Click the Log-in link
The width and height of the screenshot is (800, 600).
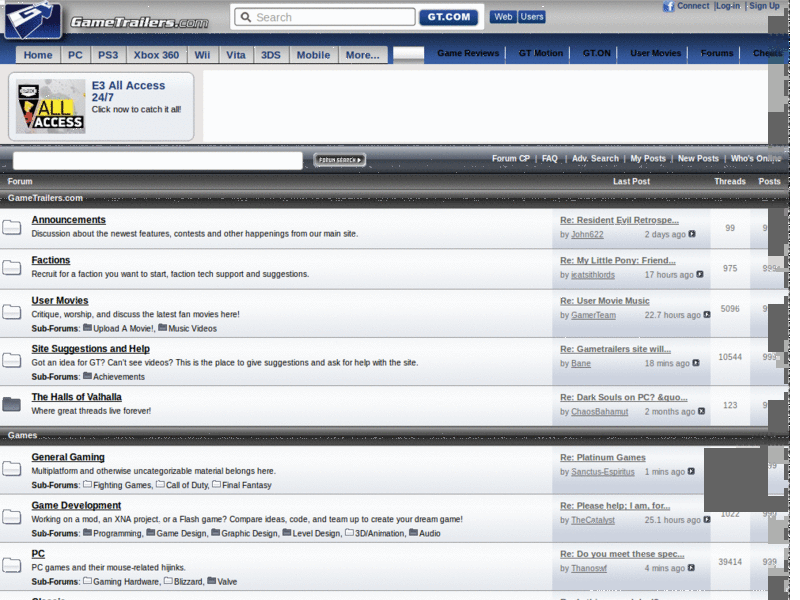[x=728, y=6]
